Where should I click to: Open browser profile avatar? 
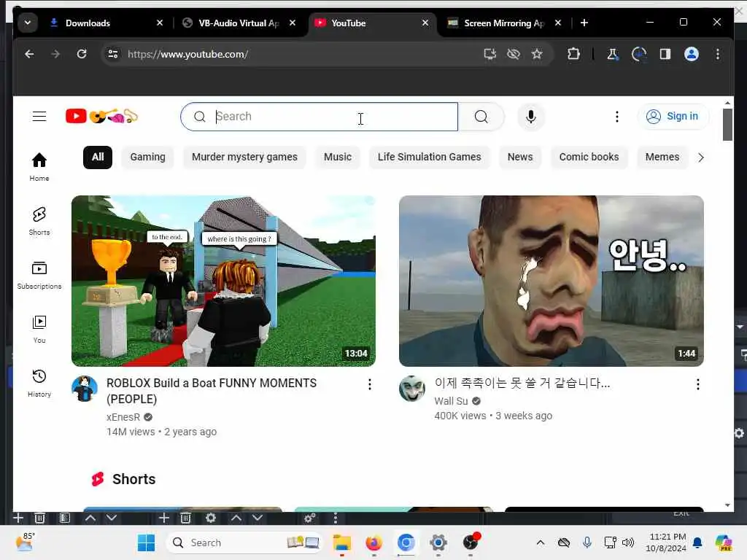[692, 54]
